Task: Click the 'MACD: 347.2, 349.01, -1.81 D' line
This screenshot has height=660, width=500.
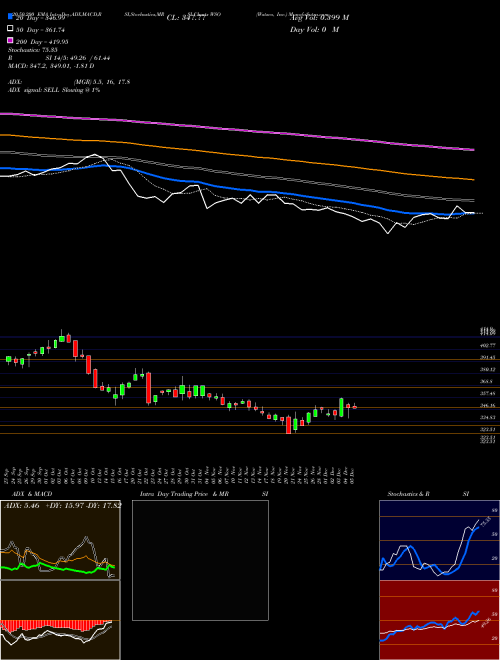Action: click(x=51, y=66)
